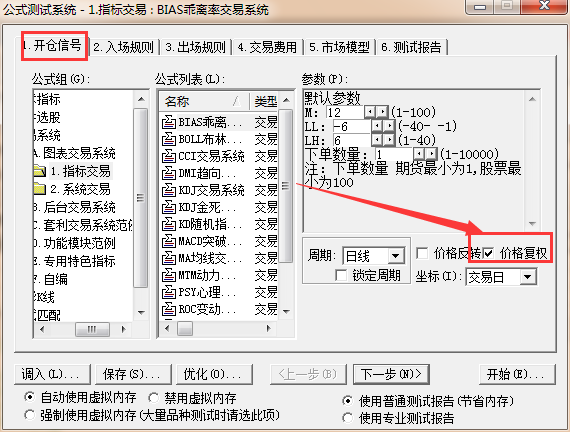This screenshot has width=570, height=432.
Task: Click the parameters panel scroll up arrow
Action: 532,99
